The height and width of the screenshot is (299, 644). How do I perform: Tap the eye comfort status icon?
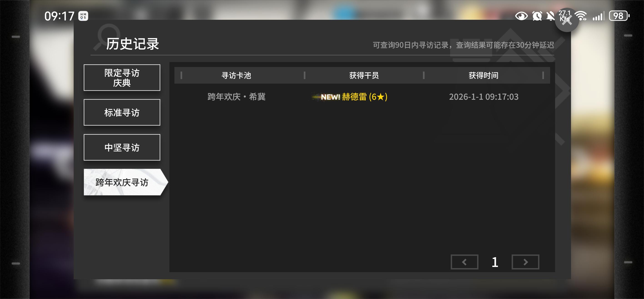pyautogui.click(x=521, y=16)
